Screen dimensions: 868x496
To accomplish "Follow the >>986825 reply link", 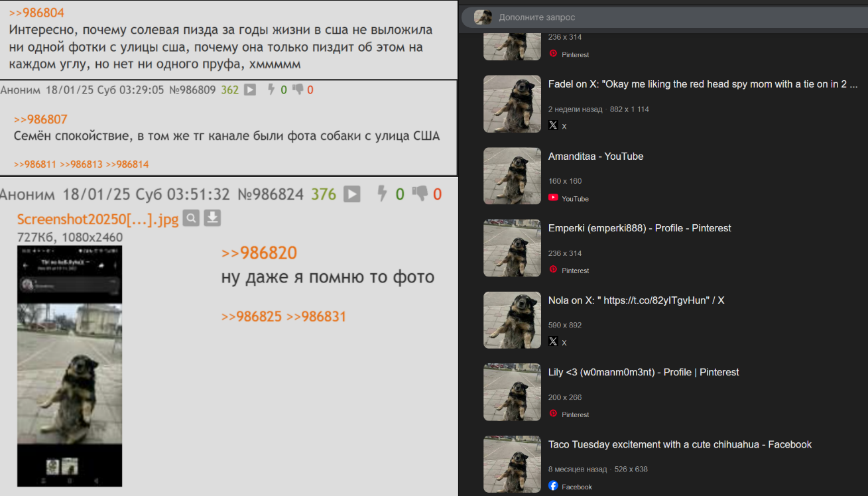I will (252, 317).
